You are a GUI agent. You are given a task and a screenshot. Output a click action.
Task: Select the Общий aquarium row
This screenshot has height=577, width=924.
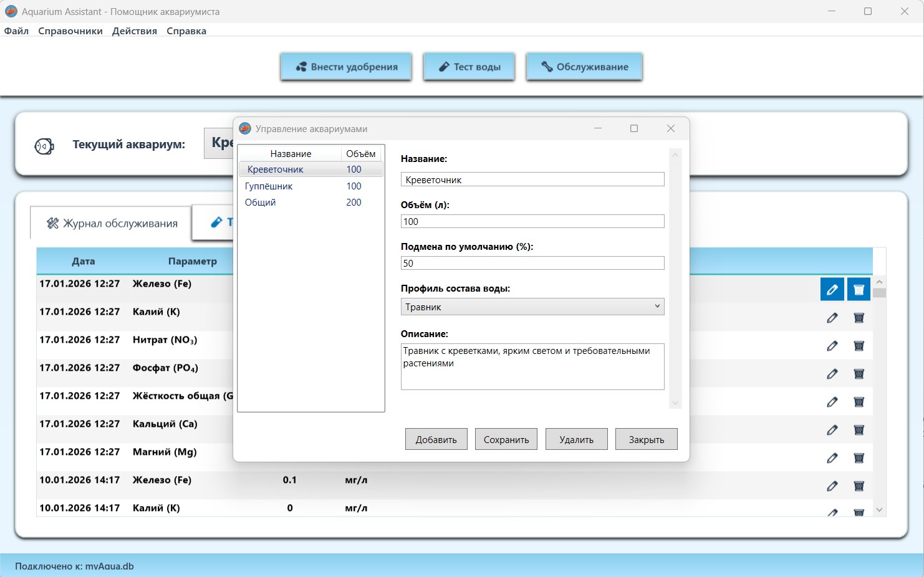point(261,203)
